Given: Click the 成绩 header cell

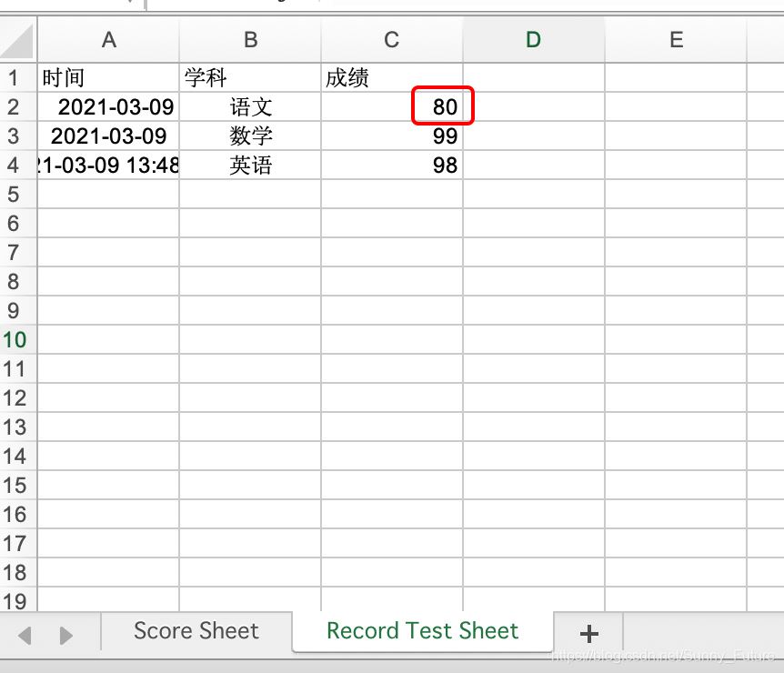Looking at the screenshot, I should 393,78.
